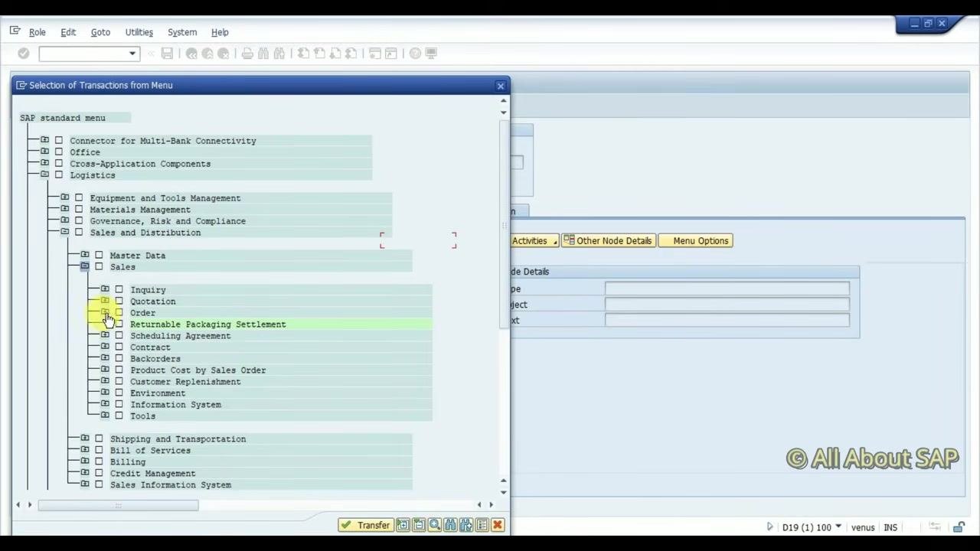
Task: Click the expand subtree icon beside Transfer
Action: [x=403, y=525]
